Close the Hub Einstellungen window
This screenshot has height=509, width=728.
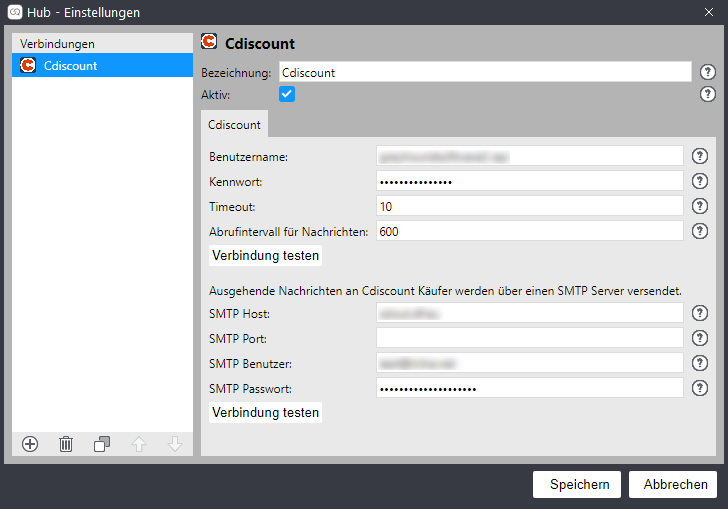708,12
